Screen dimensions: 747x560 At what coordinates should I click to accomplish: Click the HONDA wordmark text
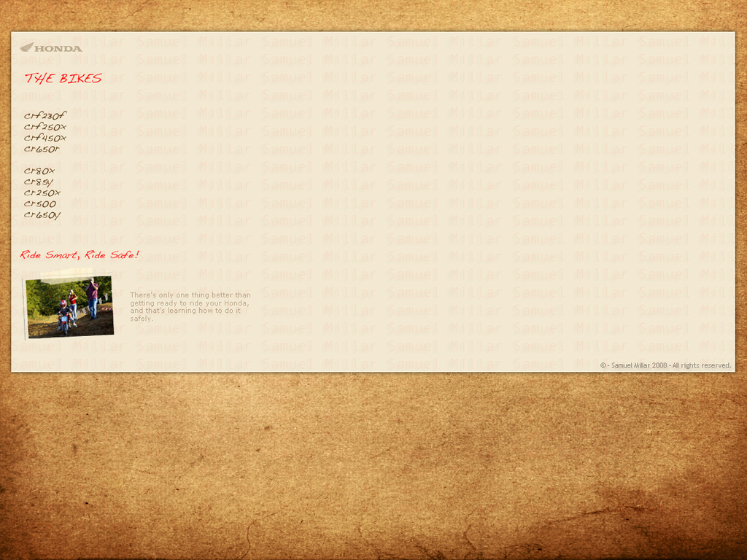point(58,48)
